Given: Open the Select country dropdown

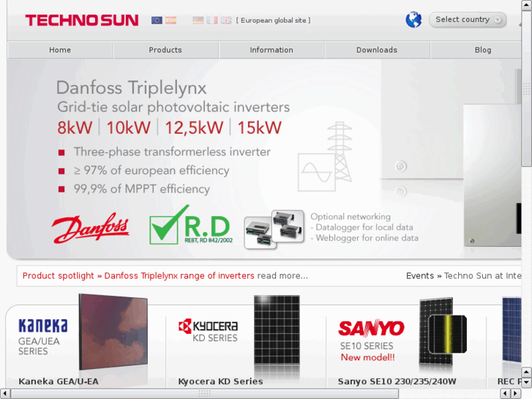Looking at the screenshot, I should pos(468,20).
